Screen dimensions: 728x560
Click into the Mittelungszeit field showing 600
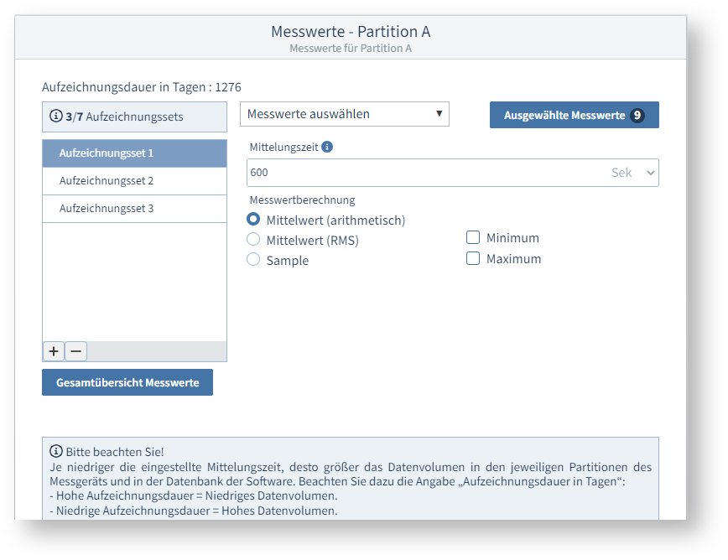(x=419, y=173)
